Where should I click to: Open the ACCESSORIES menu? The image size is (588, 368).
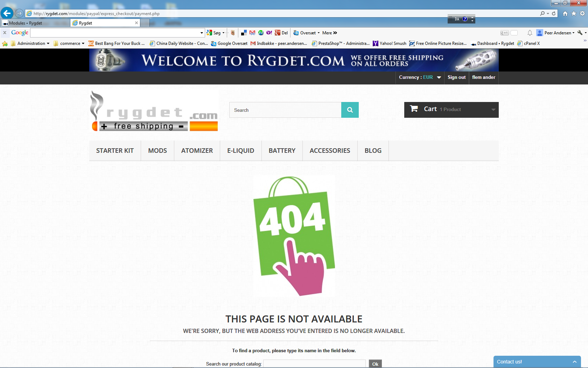click(x=330, y=151)
